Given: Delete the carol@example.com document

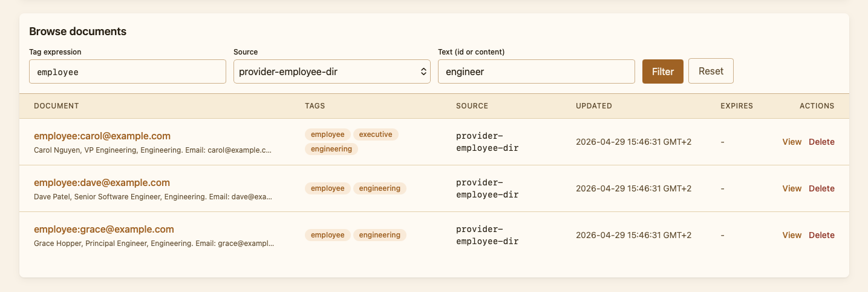Looking at the screenshot, I should coord(821,142).
